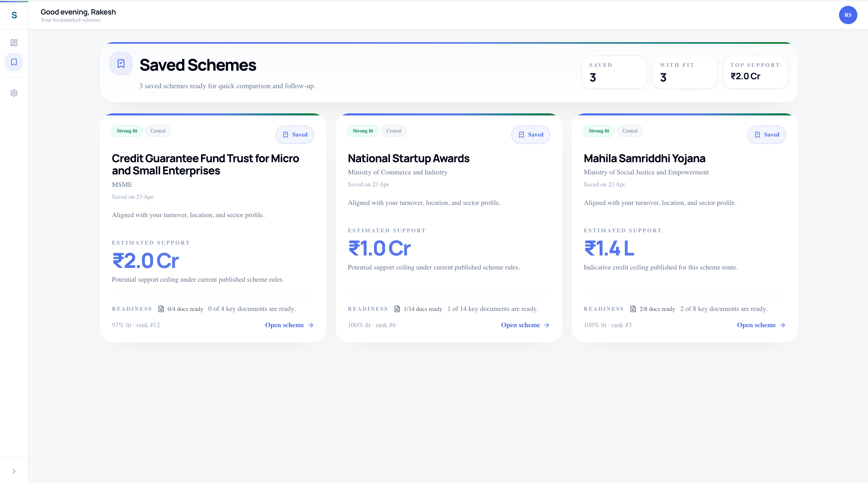Viewport: 868px width, 483px height.
Task: Open scheme link for National Startup Awards
Action: [525, 325]
